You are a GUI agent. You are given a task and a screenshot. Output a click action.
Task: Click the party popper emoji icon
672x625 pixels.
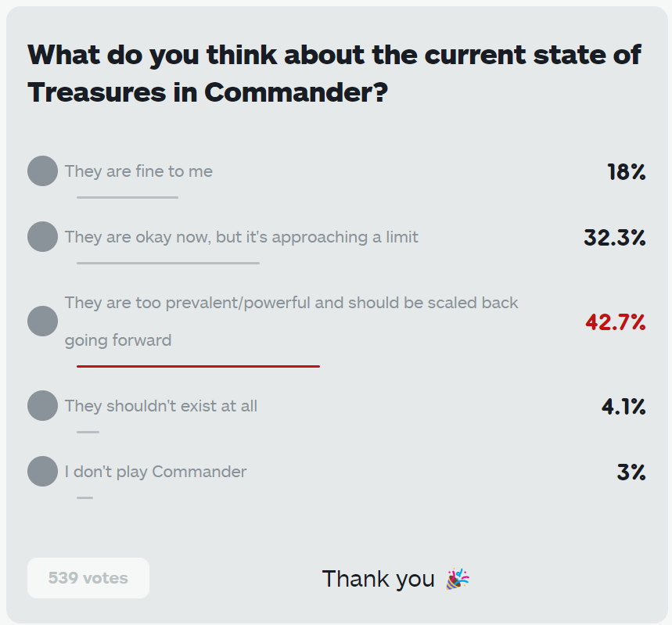457,579
